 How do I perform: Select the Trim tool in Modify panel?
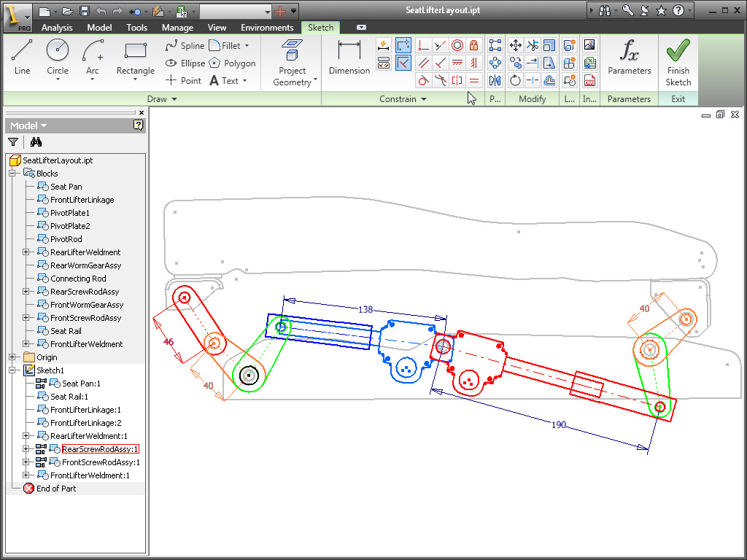click(532, 45)
